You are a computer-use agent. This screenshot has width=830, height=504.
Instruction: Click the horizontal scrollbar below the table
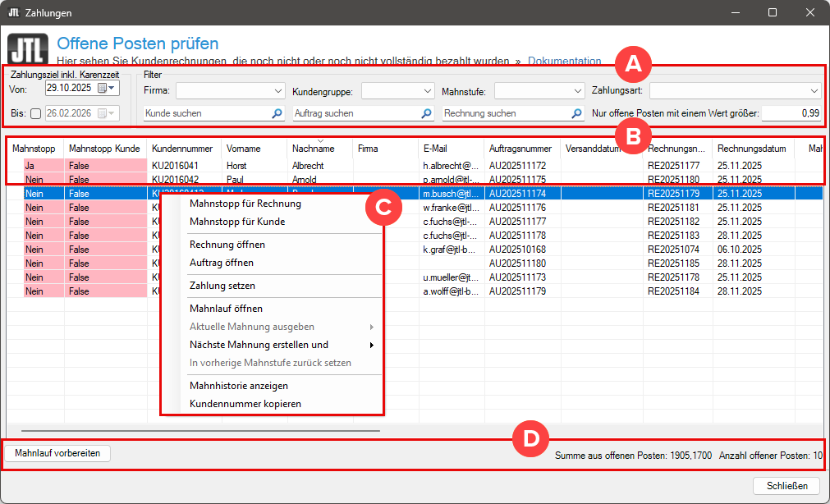(x=200, y=429)
